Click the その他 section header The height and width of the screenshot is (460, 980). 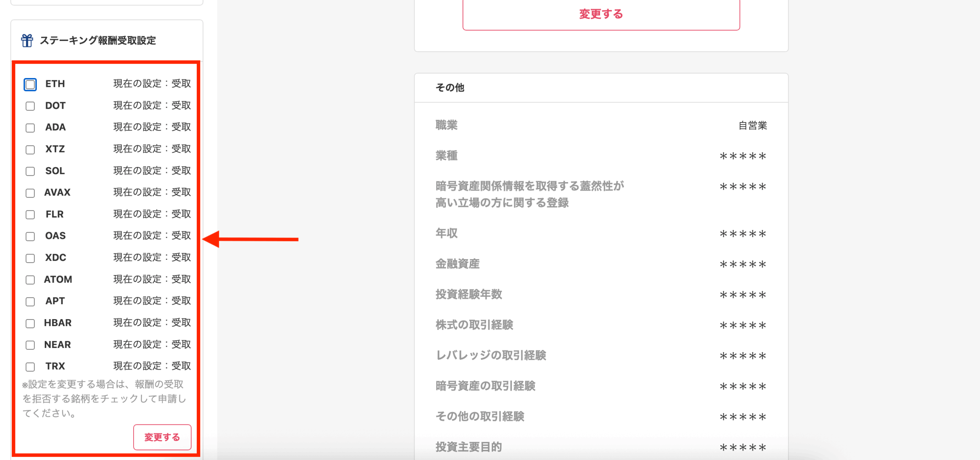click(x=450, y=88)
